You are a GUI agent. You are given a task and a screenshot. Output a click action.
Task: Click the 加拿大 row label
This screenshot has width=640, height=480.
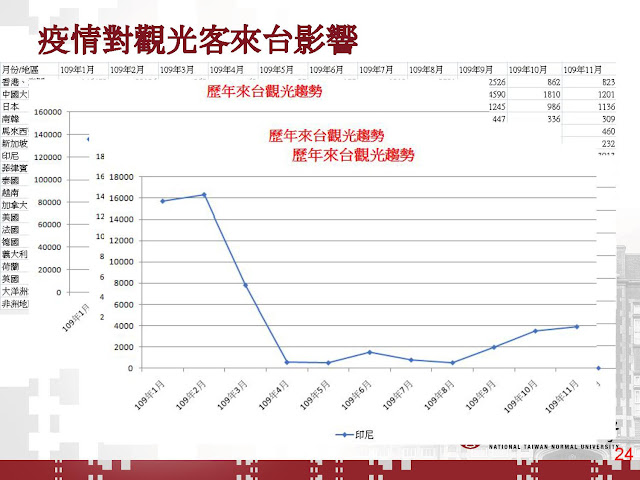coord(15,205)
